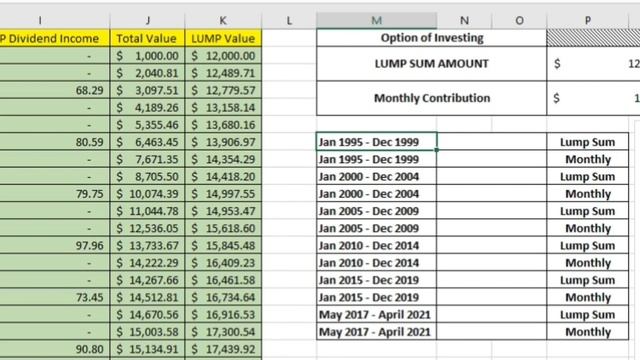Select Total Value cell $12,536.05
Image resolution: width=640 pixels, height=360 pixels.
pyautogui.click(x=147, y=229)
